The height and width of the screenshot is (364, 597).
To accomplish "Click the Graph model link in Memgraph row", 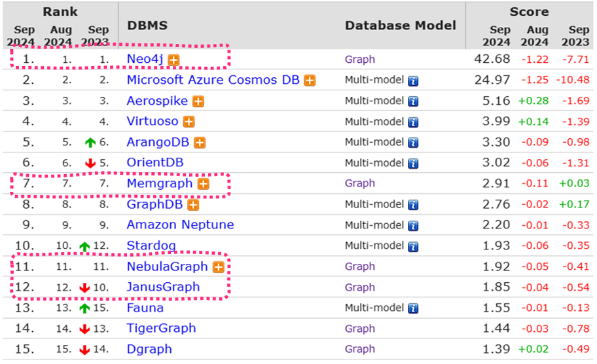I will pos(360,184).
